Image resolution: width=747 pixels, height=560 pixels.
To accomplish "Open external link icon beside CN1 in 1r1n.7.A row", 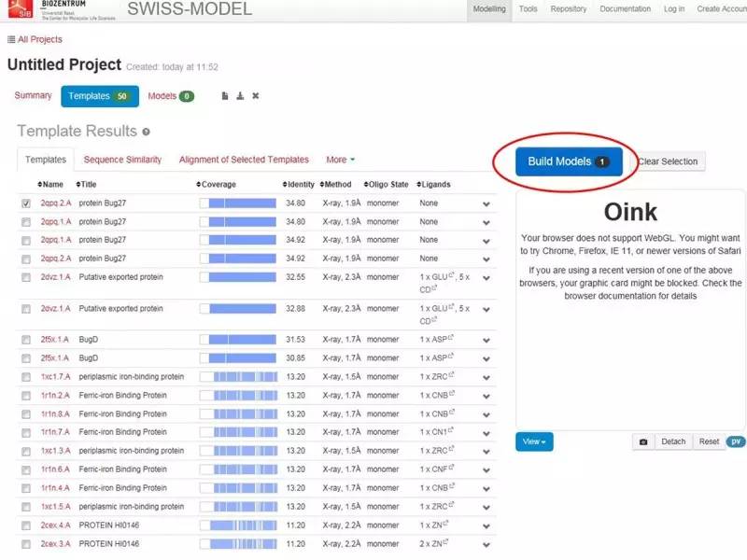I will [451, 430].
